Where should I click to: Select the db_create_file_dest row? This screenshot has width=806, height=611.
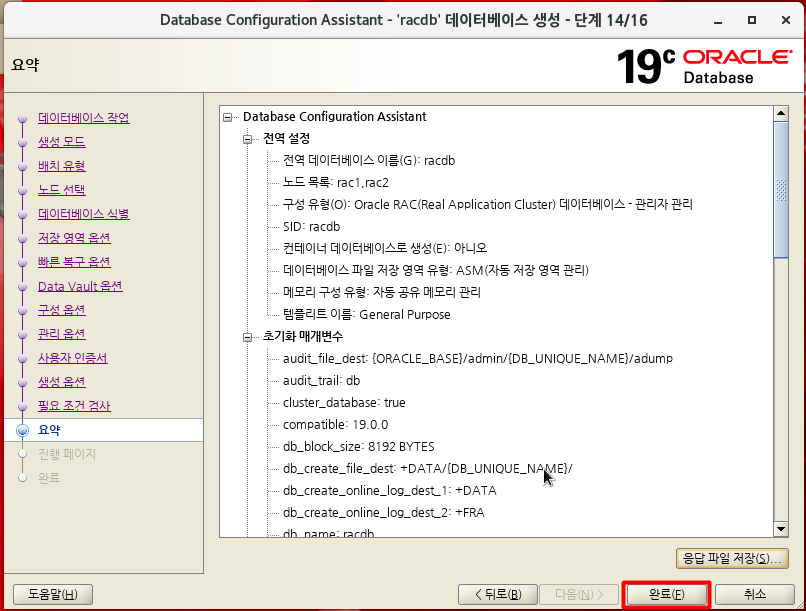tap(428, 469)
